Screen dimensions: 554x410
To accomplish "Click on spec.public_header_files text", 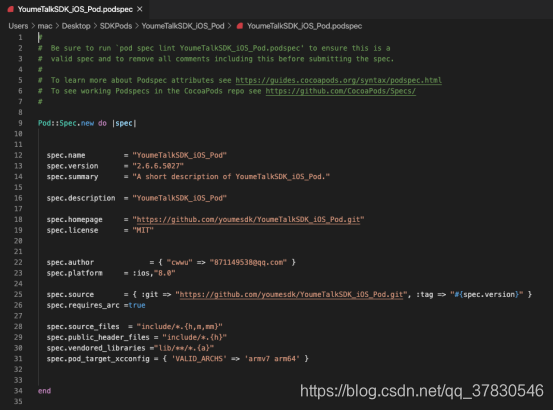I will coord(98,338).
